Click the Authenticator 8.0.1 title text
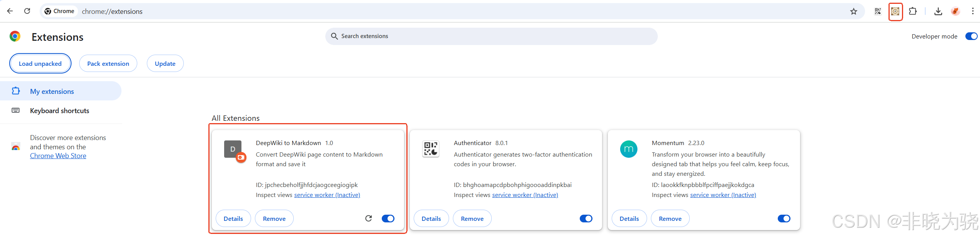The height and width of the screenshot is (237, 980). tap(481, 143)
